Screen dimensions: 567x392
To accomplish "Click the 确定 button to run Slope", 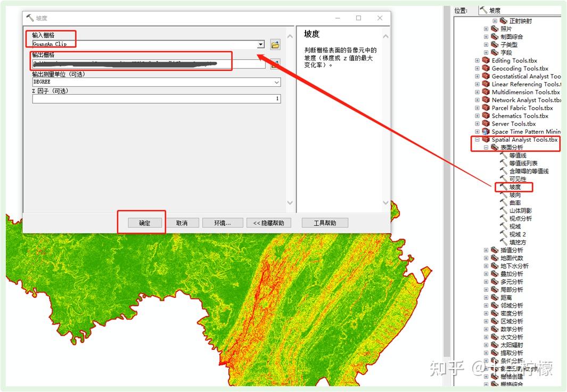I will pyautogui.click(x=144, y=223).
